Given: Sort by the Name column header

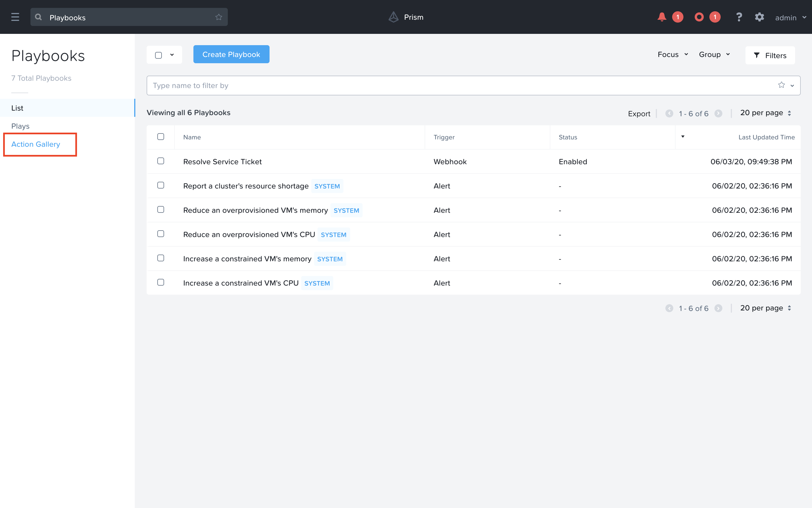Looking at the screenshot, I should pyautogui.click(x=192, y=137).
